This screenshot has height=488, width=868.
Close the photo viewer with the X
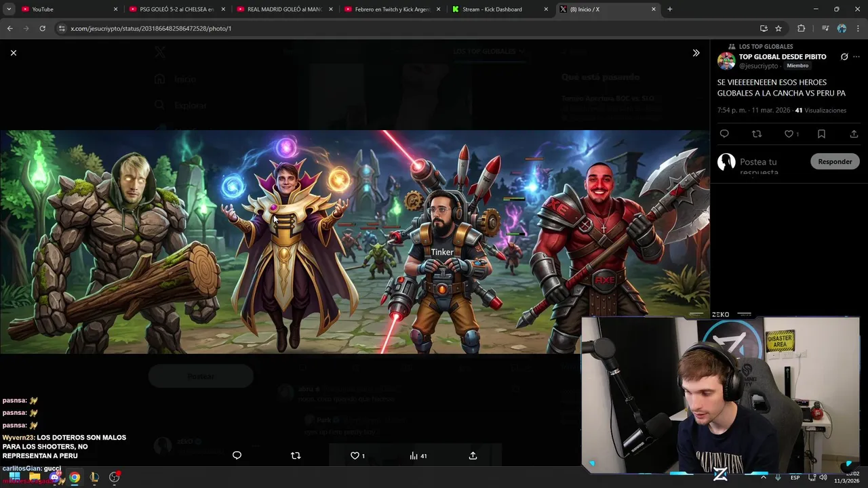click(13, 53)
